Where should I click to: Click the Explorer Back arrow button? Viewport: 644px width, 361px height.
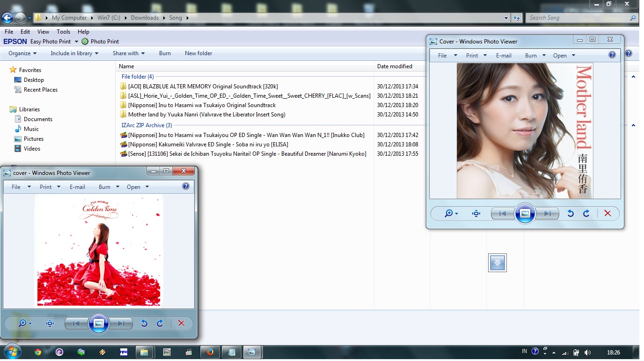[7, 18]
